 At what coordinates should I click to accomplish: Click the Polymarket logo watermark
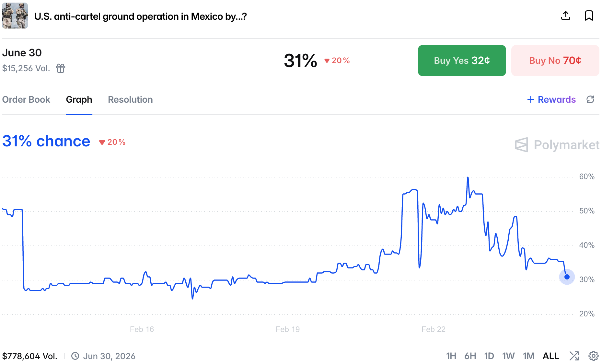[x=557, y=145]
